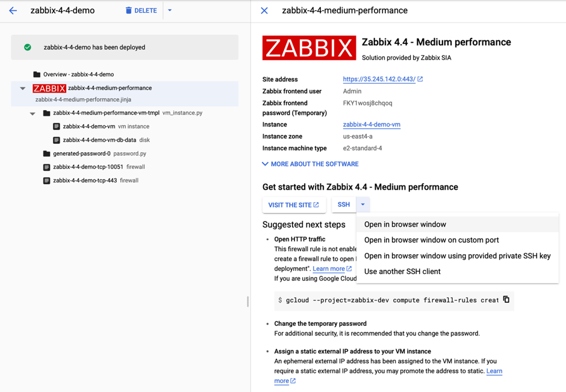Choose Use another SSH client
The width and height of the screenshot is (566, 392).
coord(402,272)
